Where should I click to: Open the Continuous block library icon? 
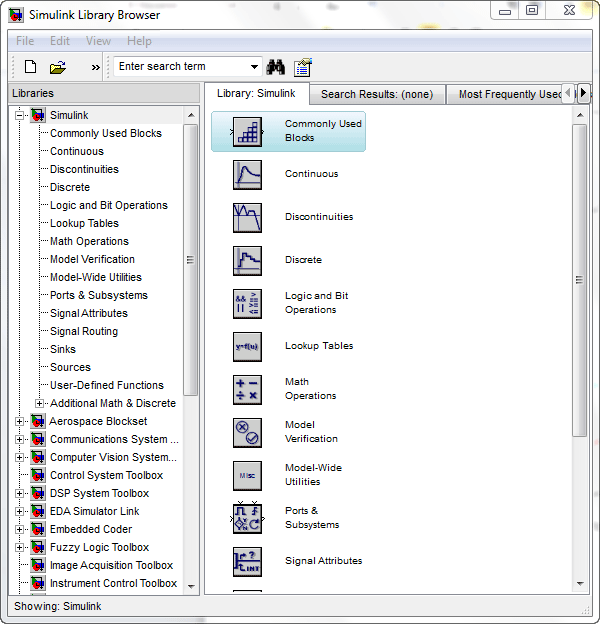point(247,174)
